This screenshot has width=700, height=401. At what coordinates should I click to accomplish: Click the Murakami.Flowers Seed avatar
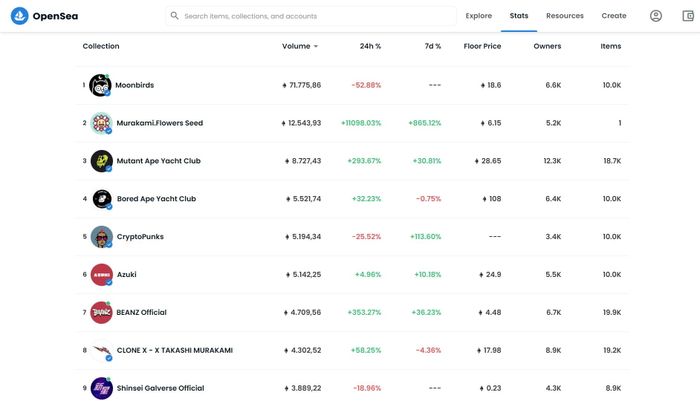[101, 123]
